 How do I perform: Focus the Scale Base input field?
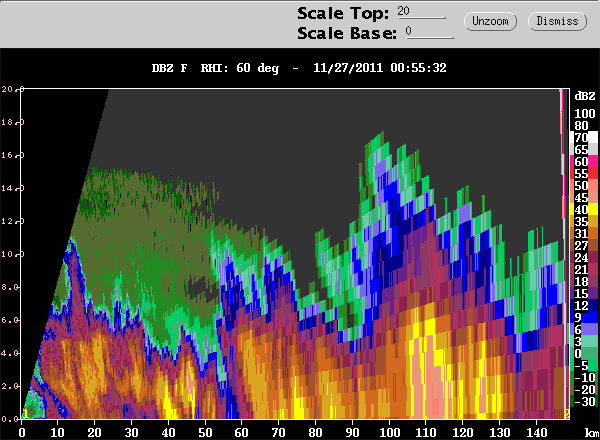click(430, 32)
